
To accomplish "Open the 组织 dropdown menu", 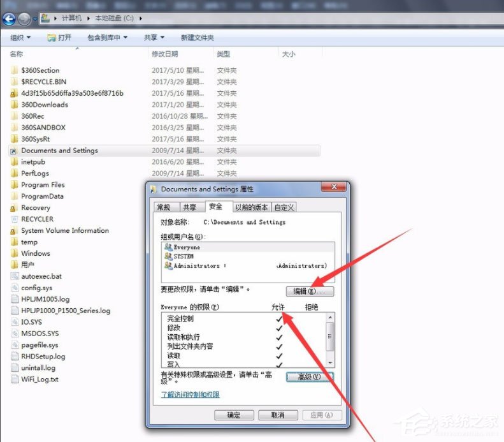I will (x=20, y=38).
